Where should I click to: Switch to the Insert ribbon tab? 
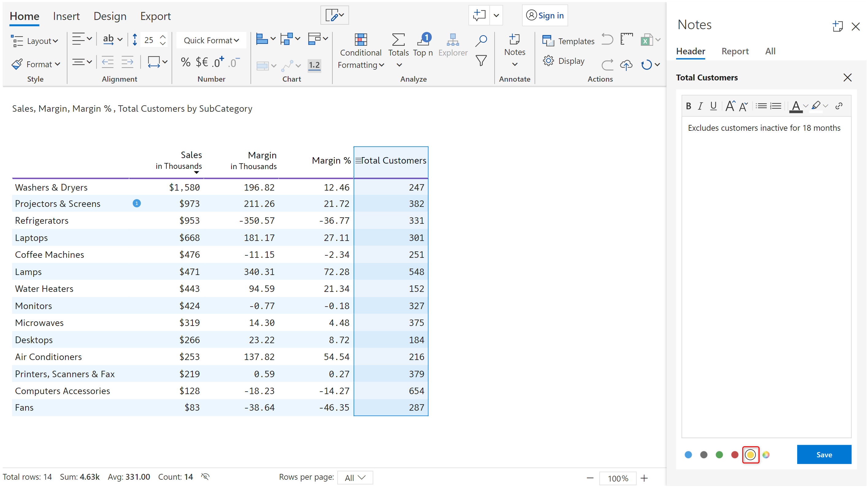tap(66, 16)
